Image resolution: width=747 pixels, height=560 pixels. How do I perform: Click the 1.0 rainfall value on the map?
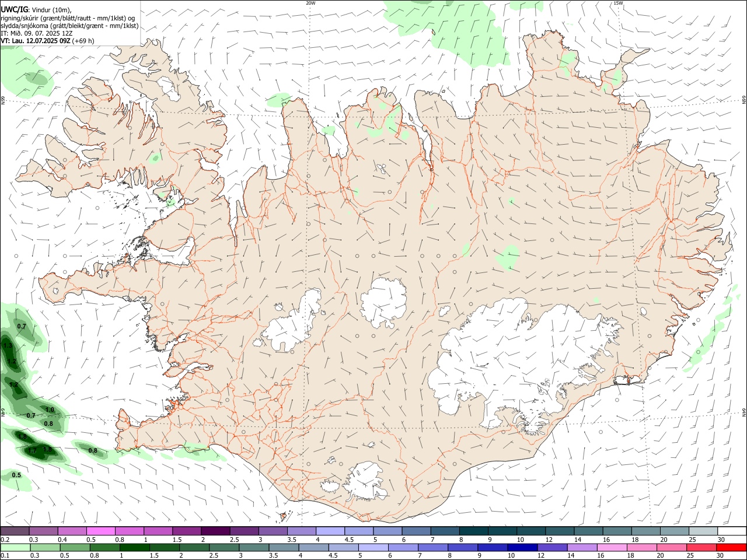click(50, 410)
